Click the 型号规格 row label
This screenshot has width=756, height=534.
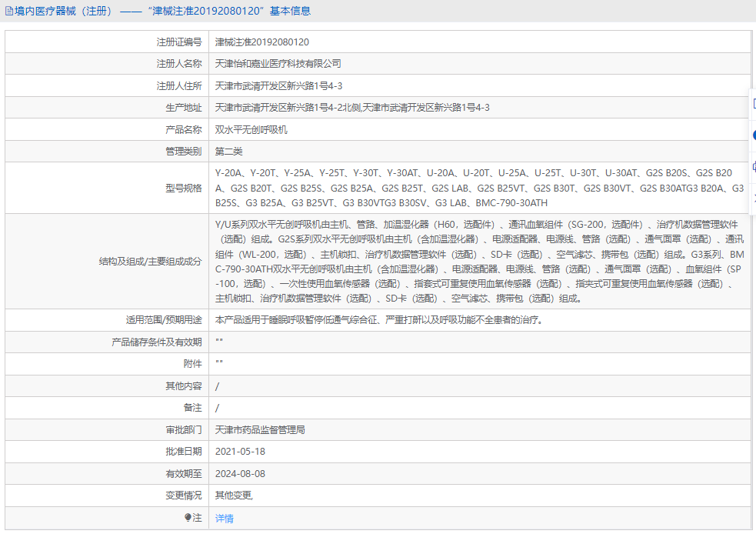click(183, 188)
